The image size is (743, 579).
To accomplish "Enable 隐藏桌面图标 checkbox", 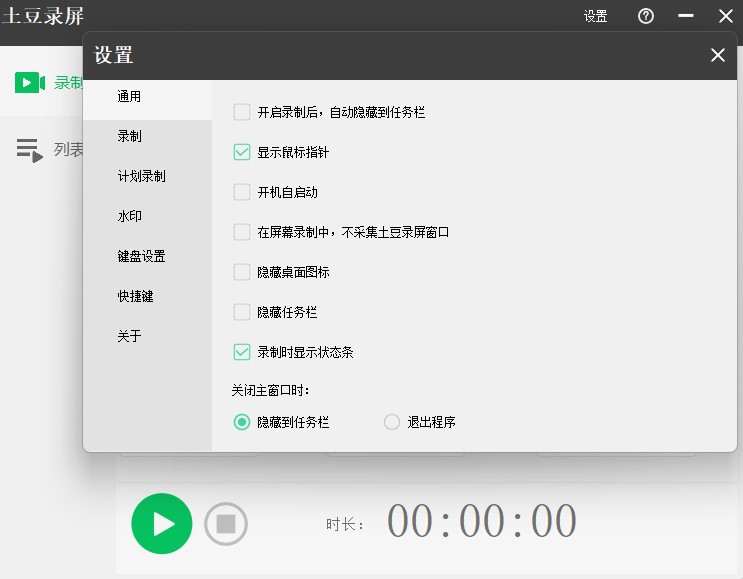I will click(x=242, y=272).
